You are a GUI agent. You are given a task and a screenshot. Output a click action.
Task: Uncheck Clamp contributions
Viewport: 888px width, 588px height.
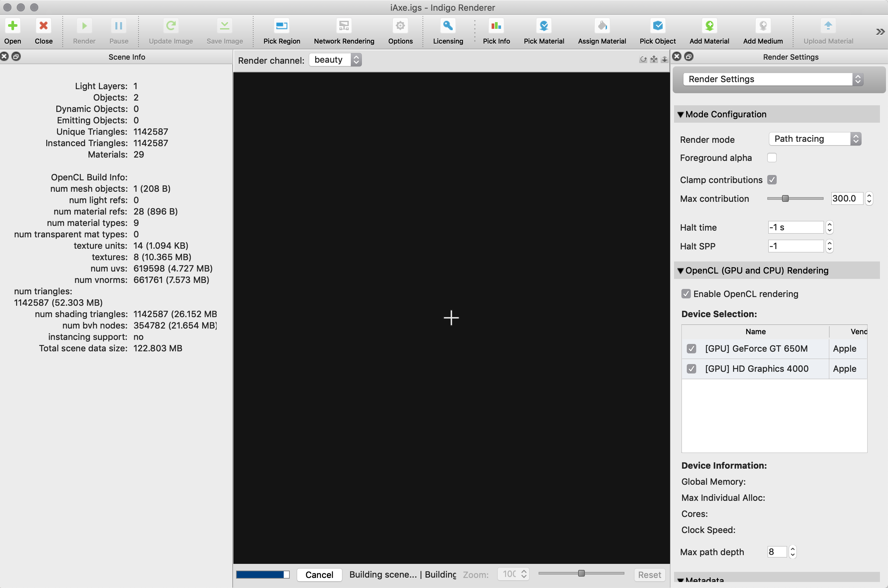click(772, 180)
